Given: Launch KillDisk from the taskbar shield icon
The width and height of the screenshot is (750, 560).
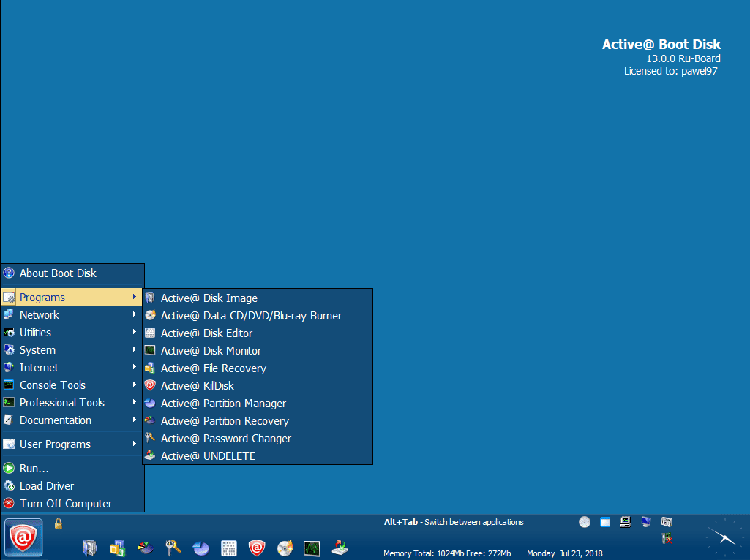Looking at the screenshot, I should 256,548.
